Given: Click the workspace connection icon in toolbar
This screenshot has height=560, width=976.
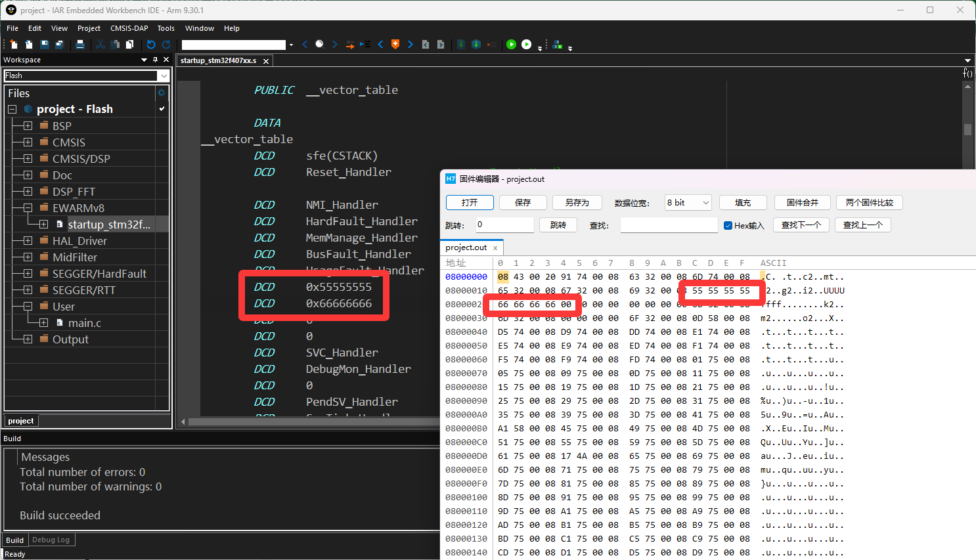Looking at the screenshot, I should point(558,44).
